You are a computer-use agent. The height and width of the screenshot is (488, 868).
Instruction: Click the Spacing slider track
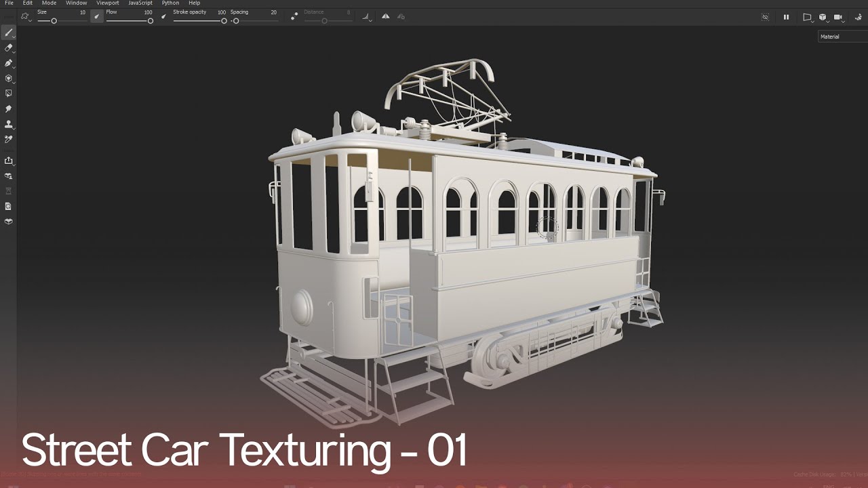[254, 21]
